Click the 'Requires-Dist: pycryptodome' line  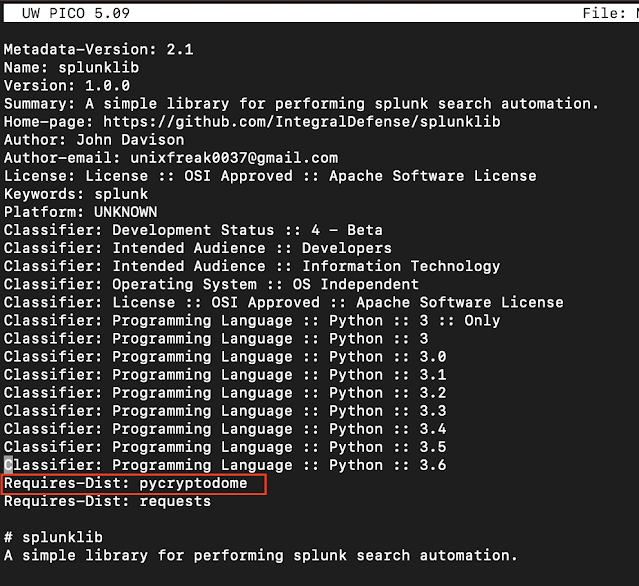pos(126,483)
